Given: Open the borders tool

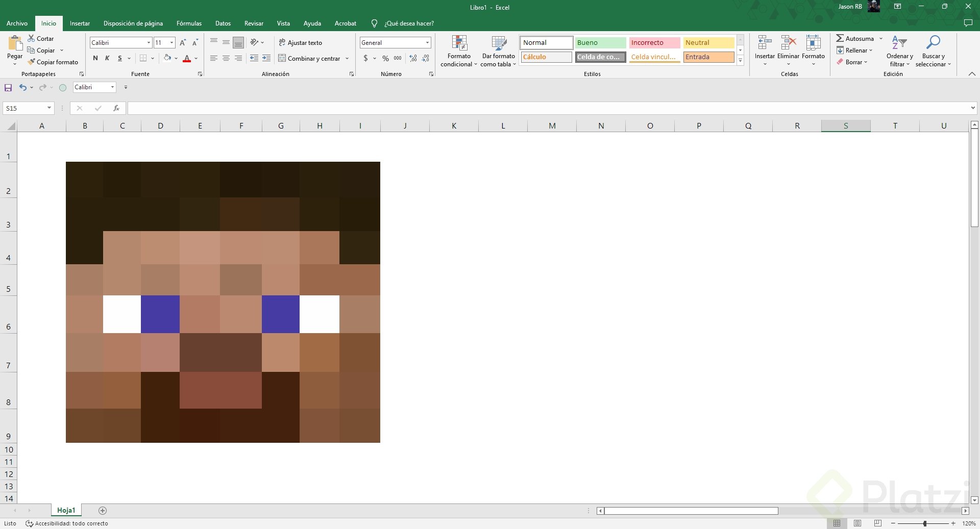Looking at the screenshot, I should (x=143, y=58).
